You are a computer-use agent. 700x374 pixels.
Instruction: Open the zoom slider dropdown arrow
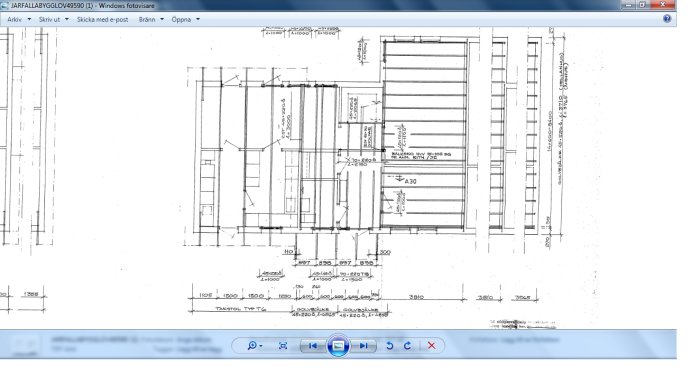(261, 346)
